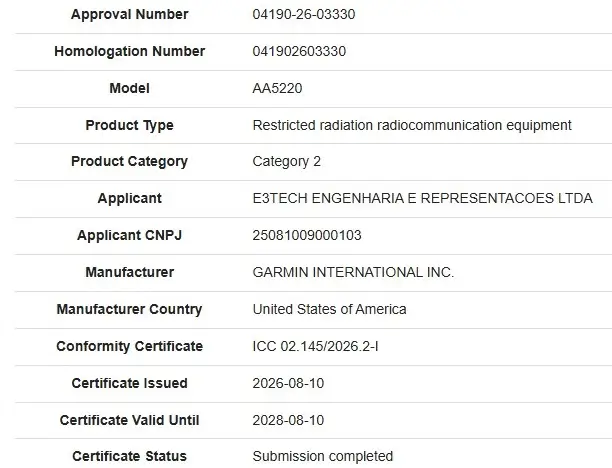Select the Applicant CNPJ number 25081009000103
Screen dimensions: 612x468
click(x=307, y=235)
